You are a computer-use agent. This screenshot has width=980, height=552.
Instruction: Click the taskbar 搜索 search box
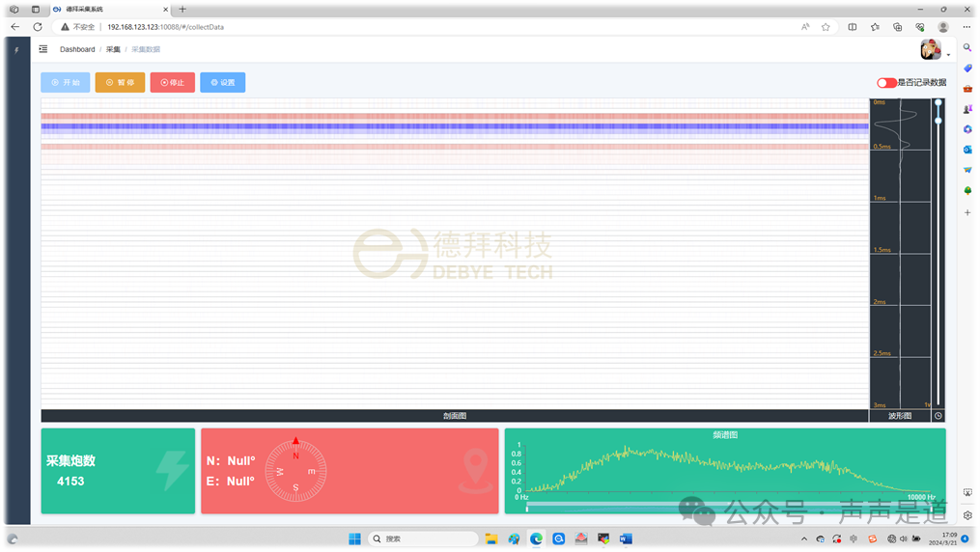tap(423, 538)
